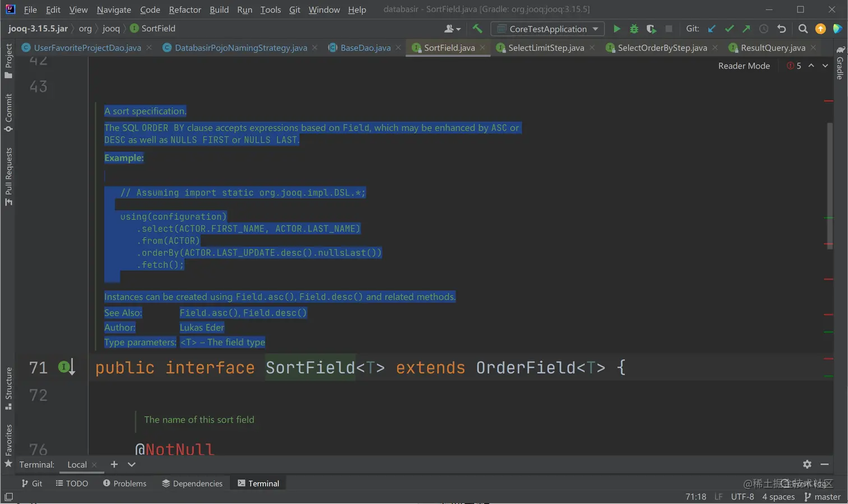The width and height of the screenshot is (848, 504).
Task: Run CoreTestApplication with the green play button
Action: tap(616, 29)
